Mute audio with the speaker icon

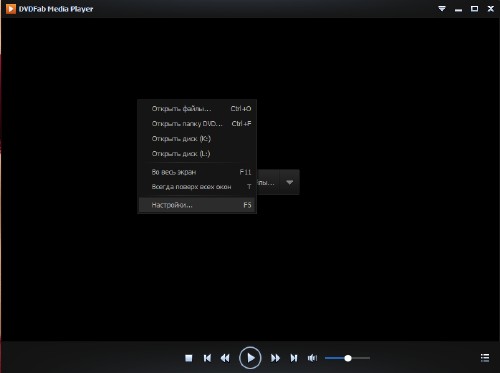(x=312, y=358)
